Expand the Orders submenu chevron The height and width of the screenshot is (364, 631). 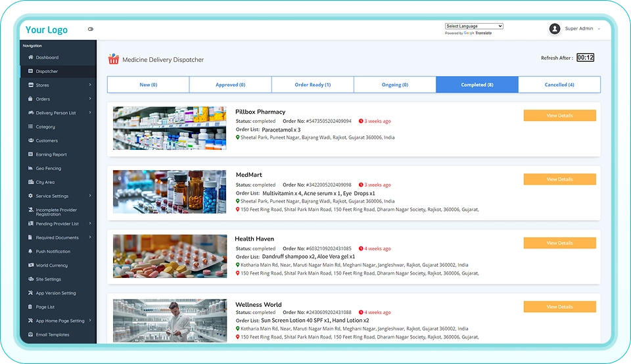click(90, 99)
